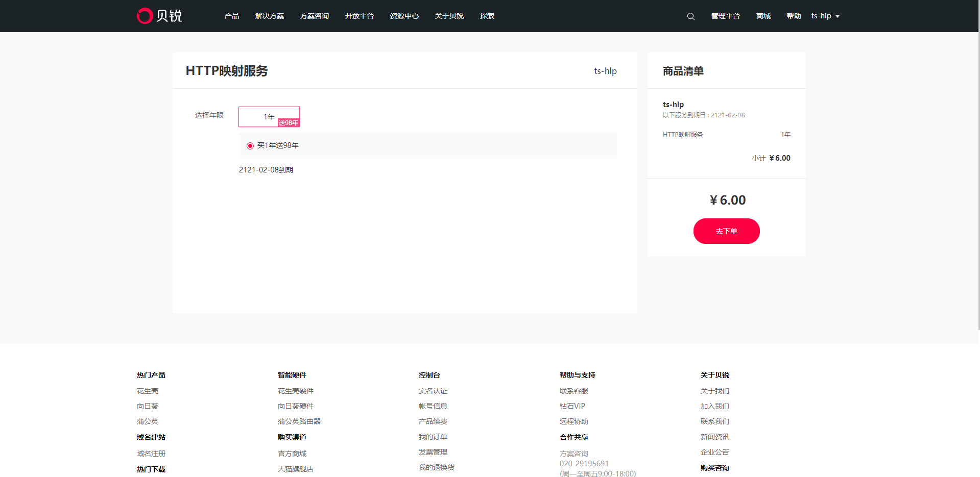This screenshot has width=980, height=477.
Task: Open the 加入我们 footer link
Action: click(x=715, y=406)
